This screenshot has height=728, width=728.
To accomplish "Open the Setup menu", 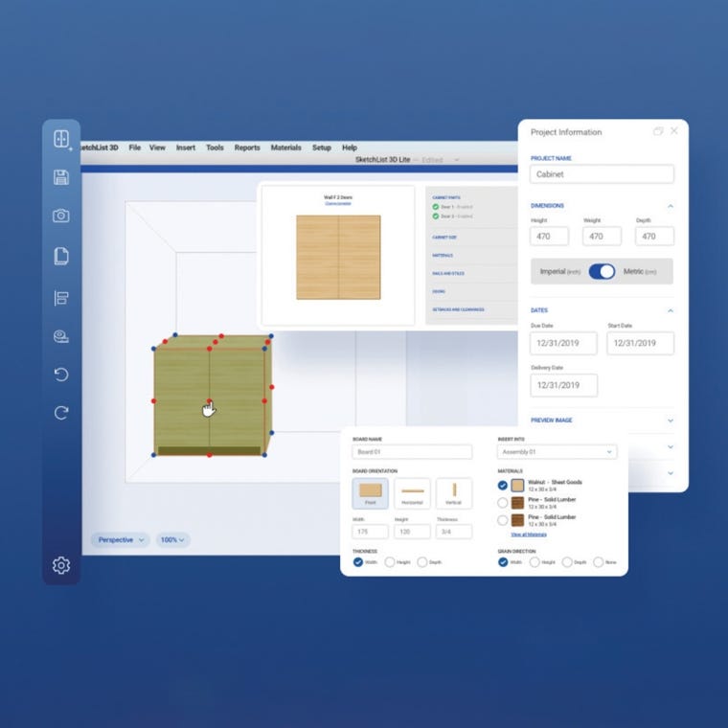I will pos(321,148).
